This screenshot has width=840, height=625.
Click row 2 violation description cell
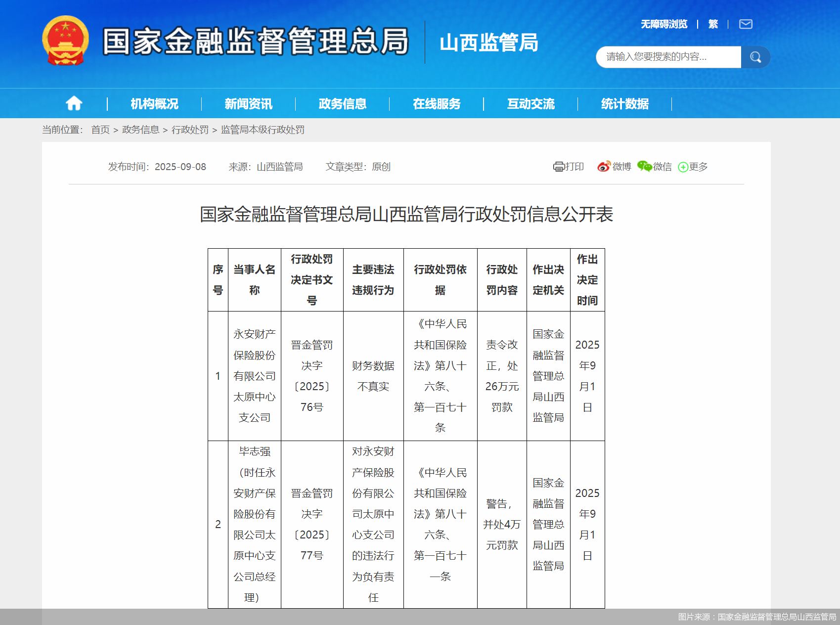click(x=373, y=524)
